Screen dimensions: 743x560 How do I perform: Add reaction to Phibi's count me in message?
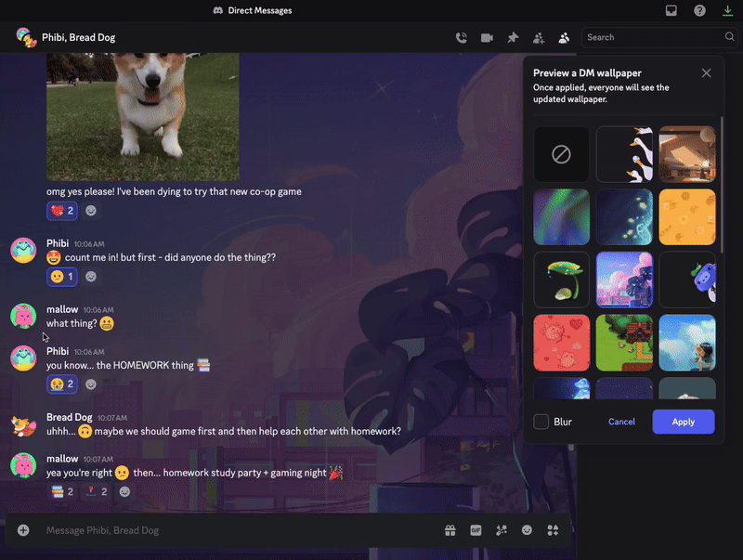(91, 277)
